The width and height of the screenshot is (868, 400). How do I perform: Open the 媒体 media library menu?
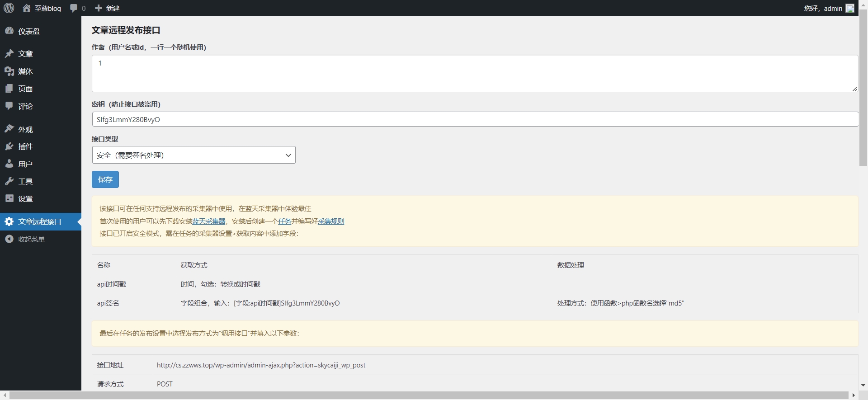click(x=25, y=71)
